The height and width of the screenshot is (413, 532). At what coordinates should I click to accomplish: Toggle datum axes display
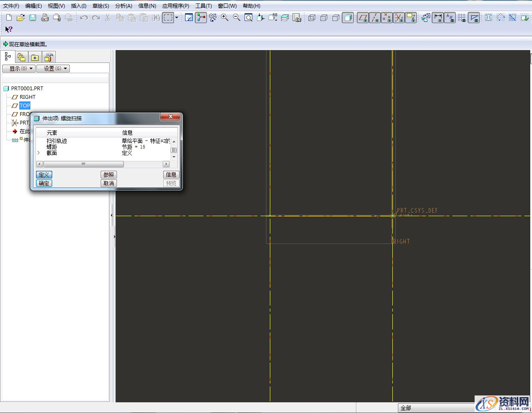(375, 18)
